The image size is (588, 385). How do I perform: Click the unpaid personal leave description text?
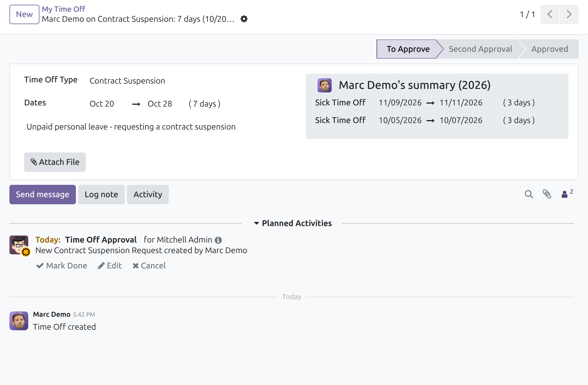tap(131, 127)
